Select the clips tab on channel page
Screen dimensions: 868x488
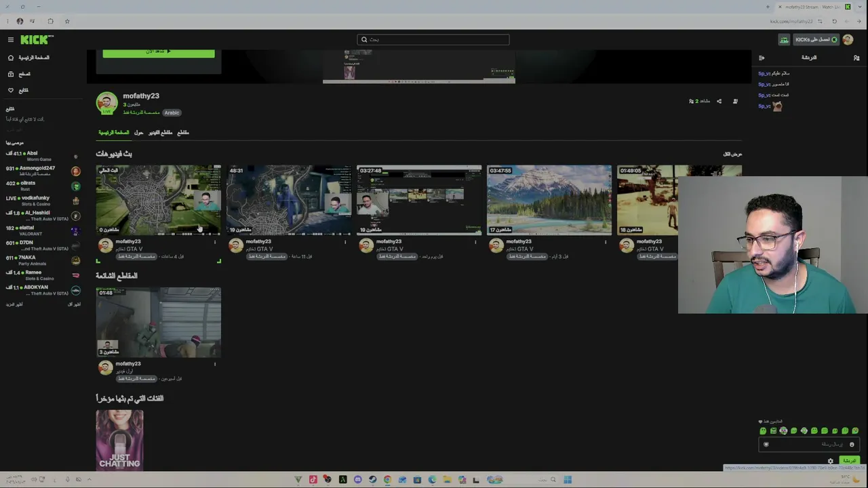[183, 133]
